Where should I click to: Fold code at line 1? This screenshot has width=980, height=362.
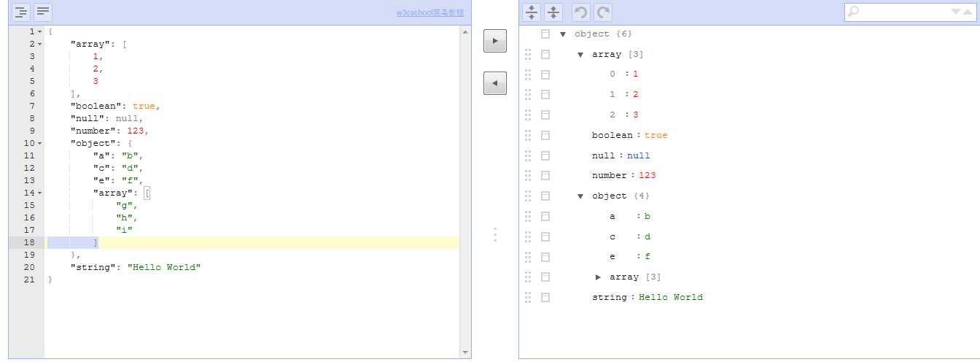point(39,31)
